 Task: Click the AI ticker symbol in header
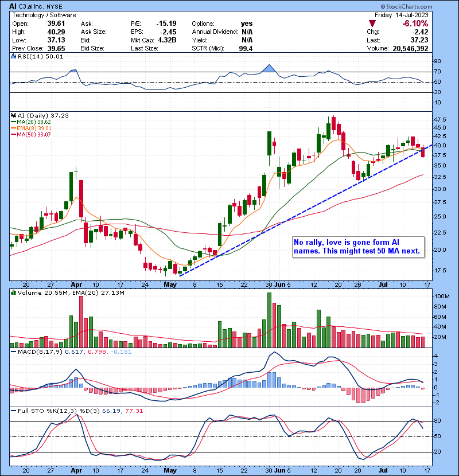tap(12, 6)
